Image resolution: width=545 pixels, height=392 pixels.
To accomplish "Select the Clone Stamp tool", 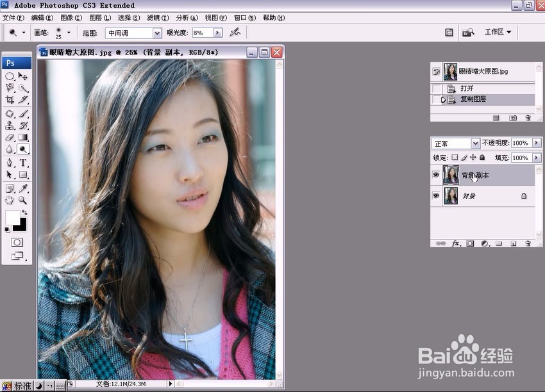I will 10,126.
